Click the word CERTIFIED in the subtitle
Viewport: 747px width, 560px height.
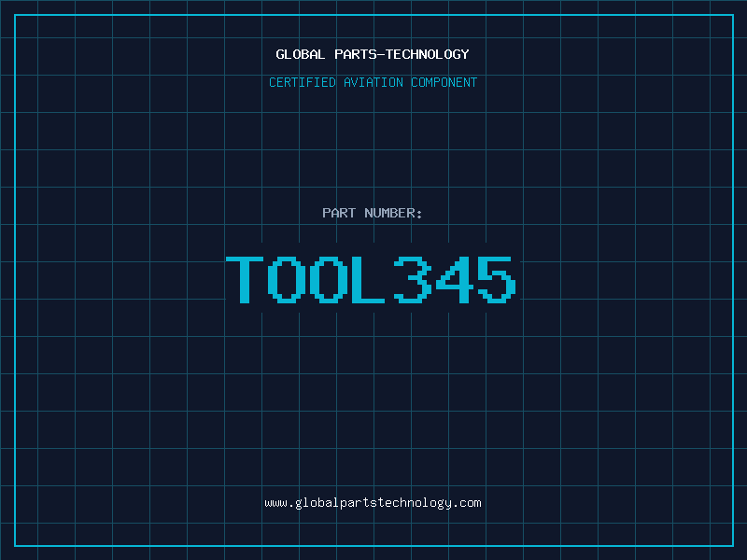(303, 82)
